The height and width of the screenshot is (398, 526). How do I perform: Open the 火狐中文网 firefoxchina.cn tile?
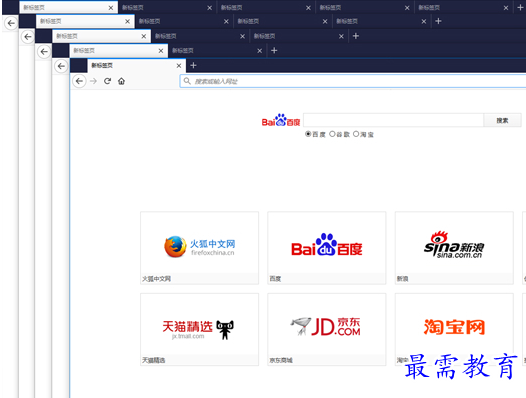click(200, 248)
